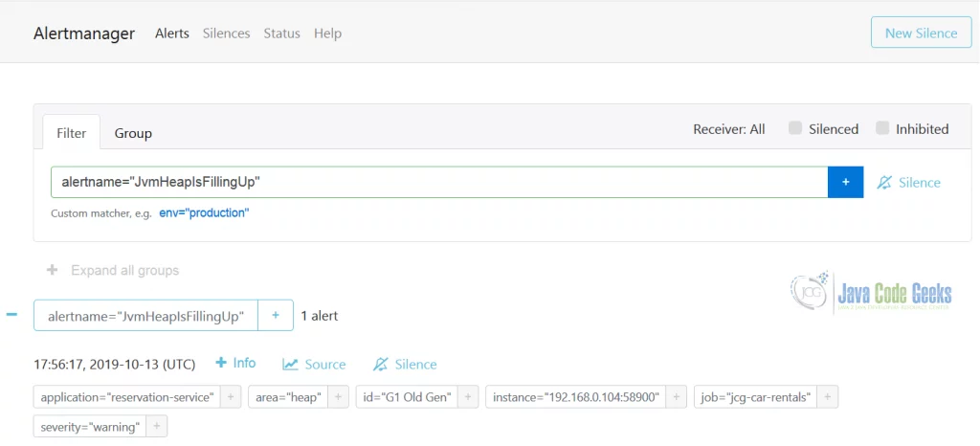This screenshot has width=980, height=446.
Task: Click the 17:56:17, 2019-10-13 (UTC) timestamp
Action: tap(115, 365)
